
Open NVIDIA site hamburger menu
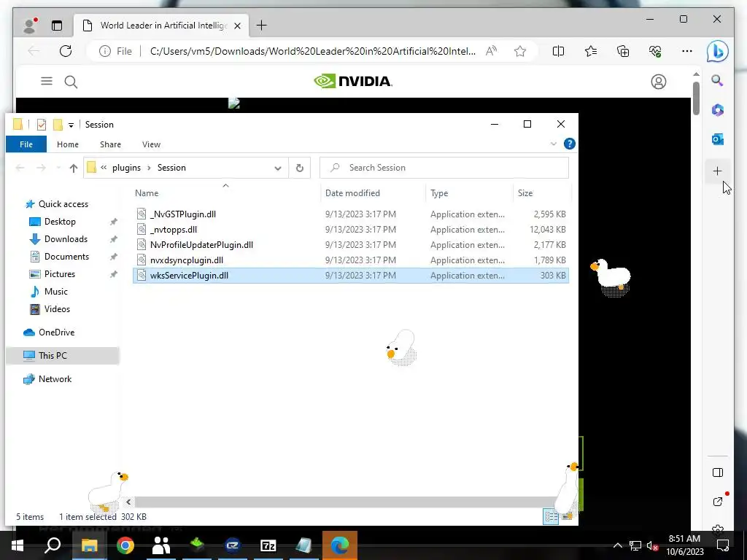coord(46,82)
